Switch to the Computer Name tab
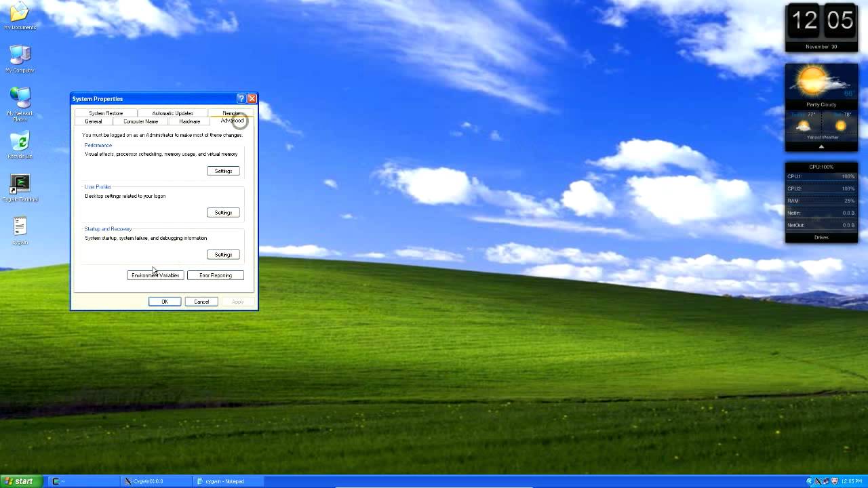The width and height of the screenshot is (868, 488). click(x=140, y=121)
